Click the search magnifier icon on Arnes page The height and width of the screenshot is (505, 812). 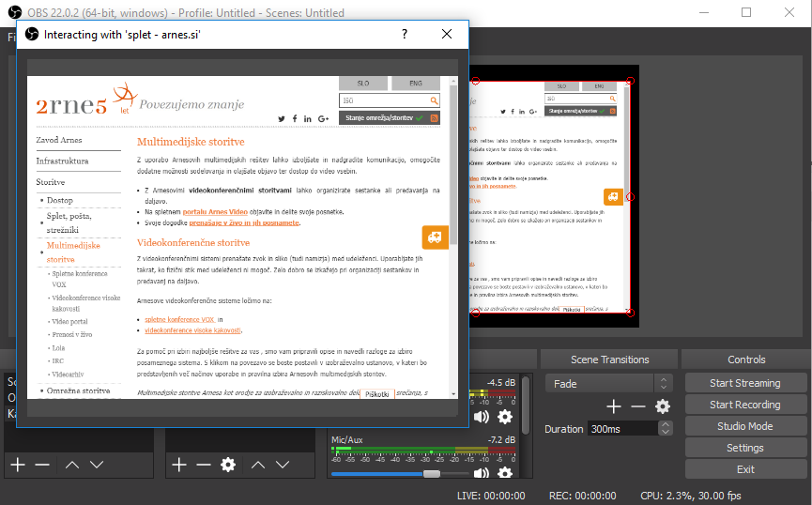(x=434, y=99)
